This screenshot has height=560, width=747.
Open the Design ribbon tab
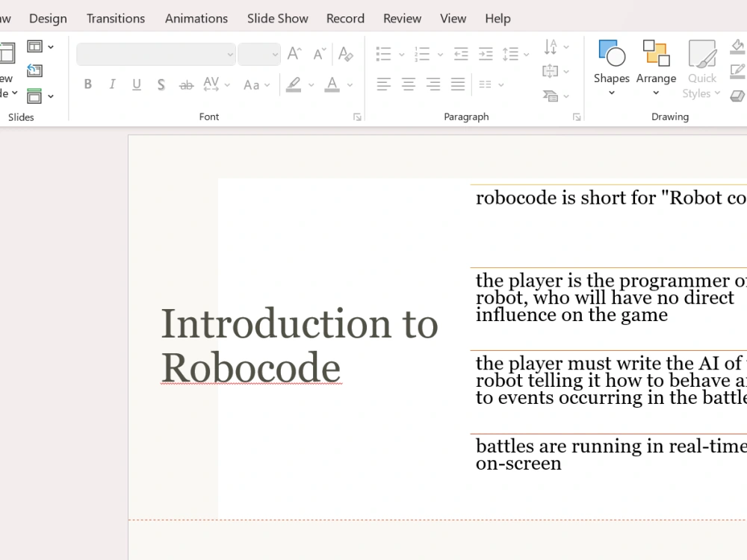(x=48, y=19)
